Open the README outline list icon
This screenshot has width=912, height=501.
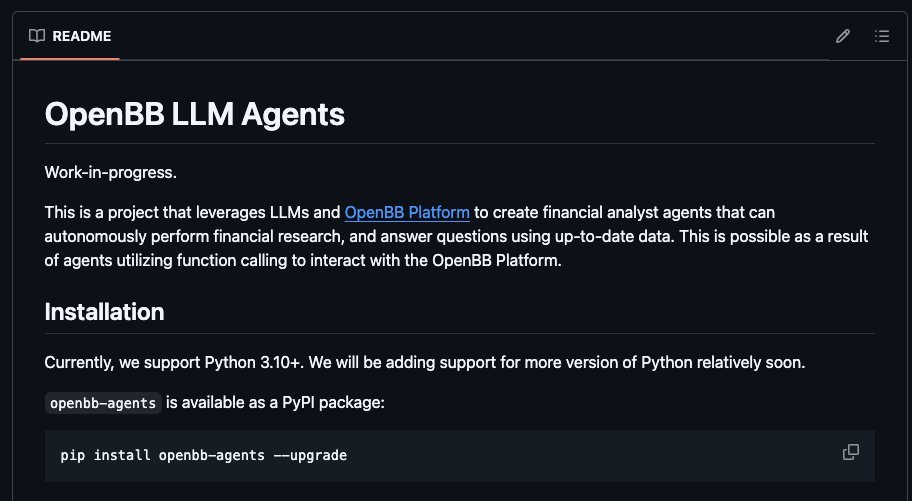coord(882,36)
